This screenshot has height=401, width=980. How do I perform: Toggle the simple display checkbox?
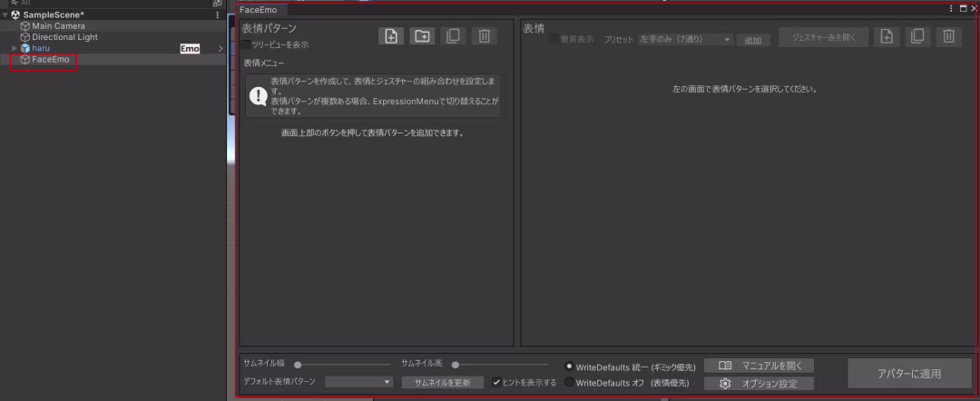pos(554,39)
